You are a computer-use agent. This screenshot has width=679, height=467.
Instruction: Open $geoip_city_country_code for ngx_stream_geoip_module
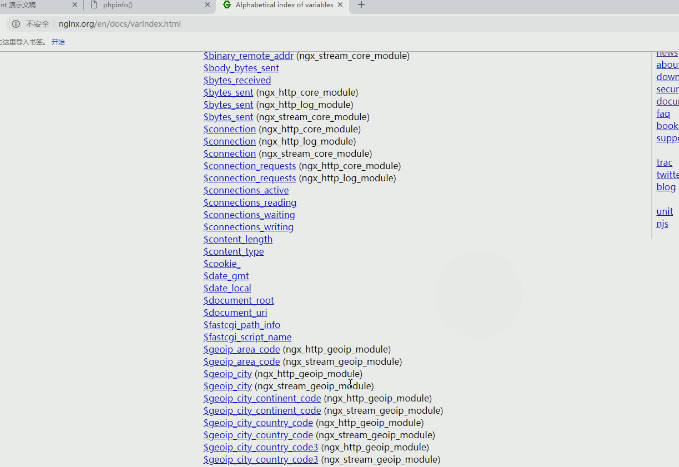[258, 435]
